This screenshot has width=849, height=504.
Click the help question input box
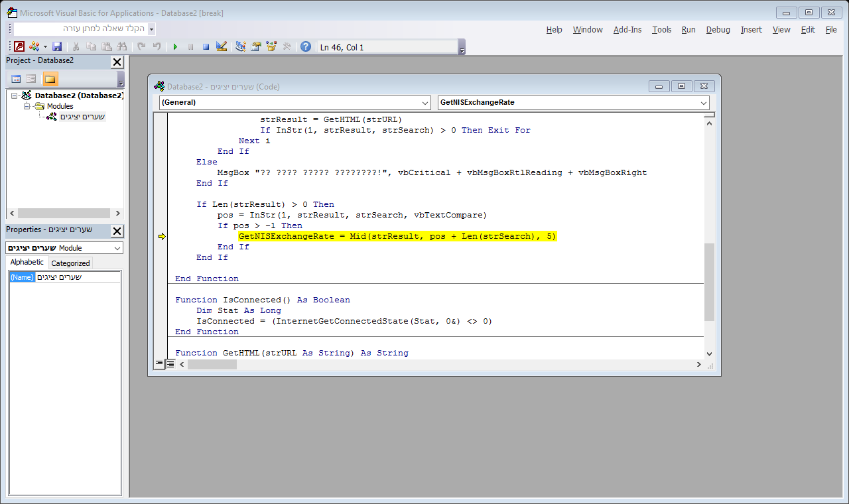[x=81, y=29]
